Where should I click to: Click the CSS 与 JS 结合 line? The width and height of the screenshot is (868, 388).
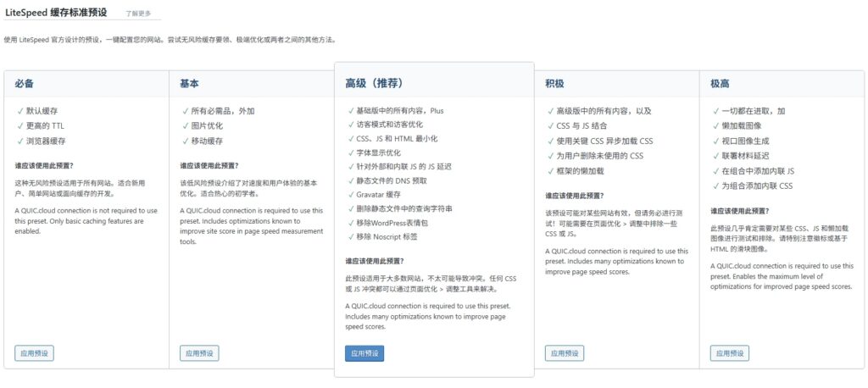(x=581, y=125)
